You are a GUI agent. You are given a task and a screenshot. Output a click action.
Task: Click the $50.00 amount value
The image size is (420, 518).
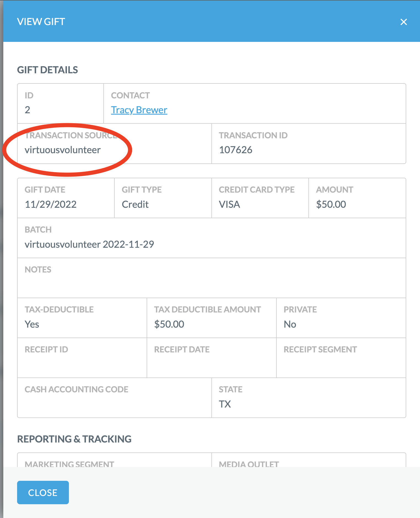[x=331, y=204]
